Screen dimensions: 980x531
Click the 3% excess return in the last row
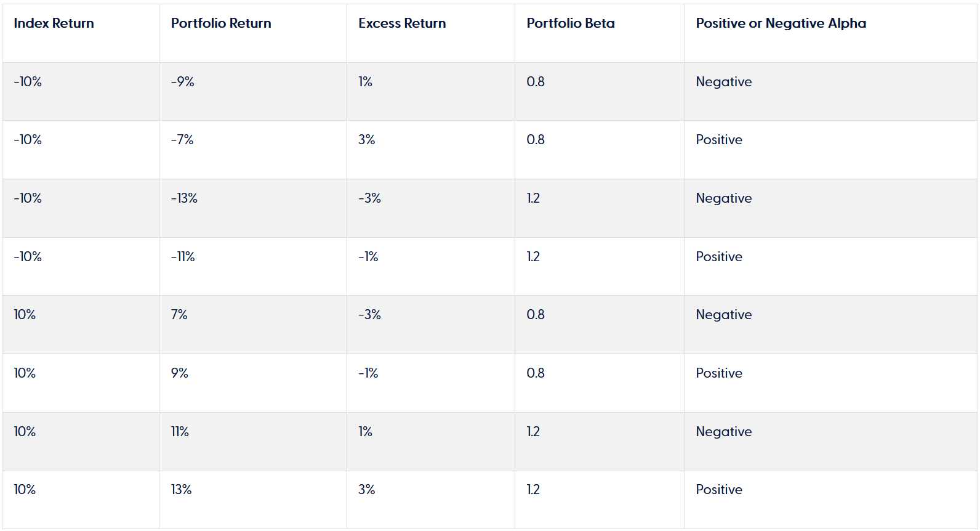click(366, 490)
